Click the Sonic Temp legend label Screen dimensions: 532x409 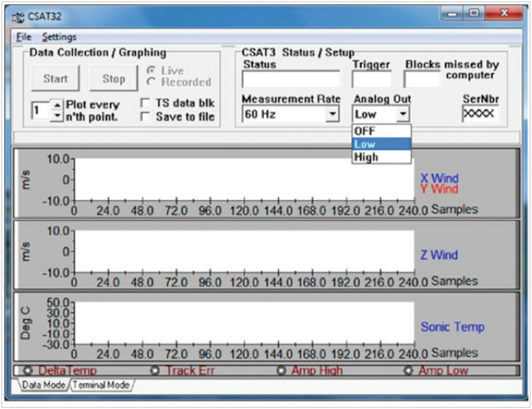(x=452, y=327)
